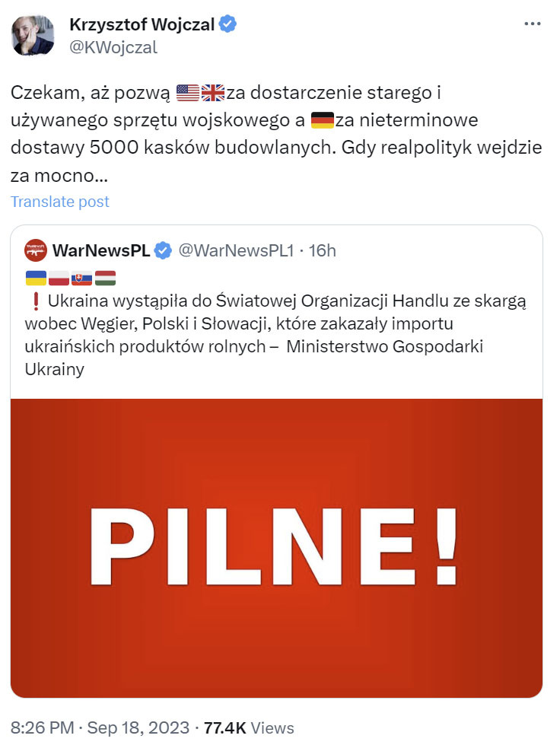Screen dimensions: 560x745
Task: Open the quoted post text about Ukraina
Action: [x=274, y=335]
